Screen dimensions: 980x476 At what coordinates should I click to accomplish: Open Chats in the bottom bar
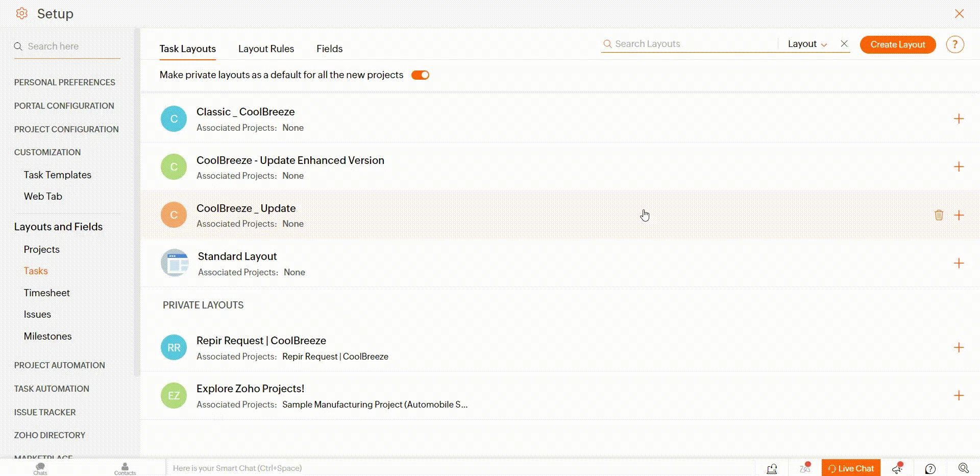[x=40, y=468]
